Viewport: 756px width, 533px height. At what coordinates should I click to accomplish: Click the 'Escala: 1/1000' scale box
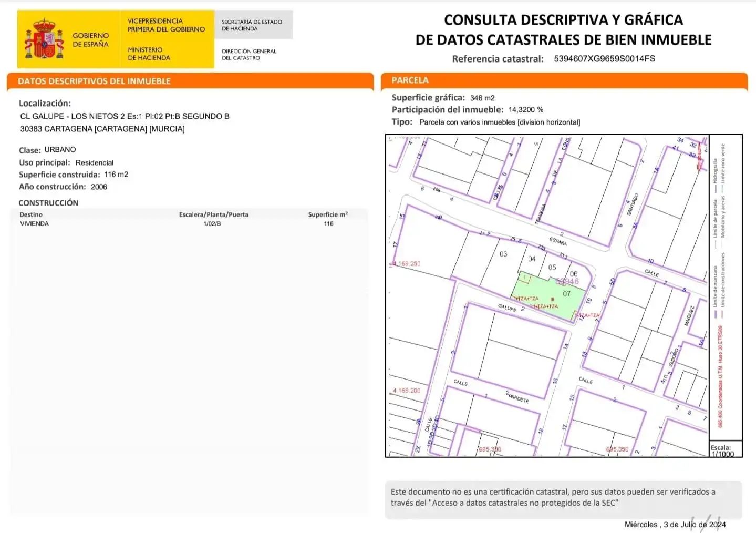tap(725, 450)
